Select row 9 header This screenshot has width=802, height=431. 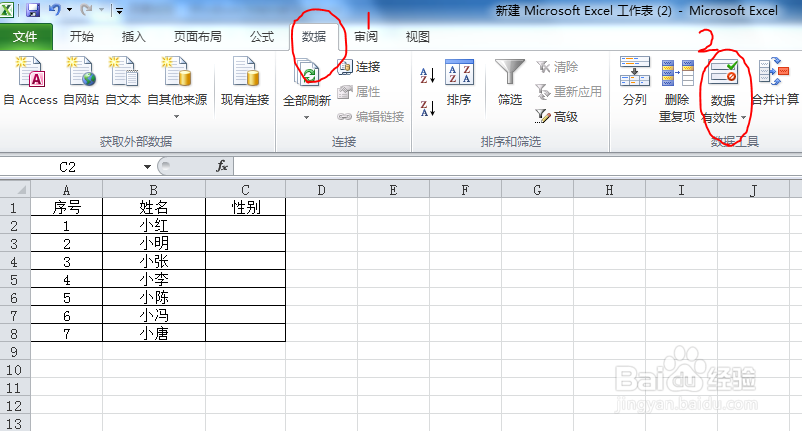coord(14,352)
